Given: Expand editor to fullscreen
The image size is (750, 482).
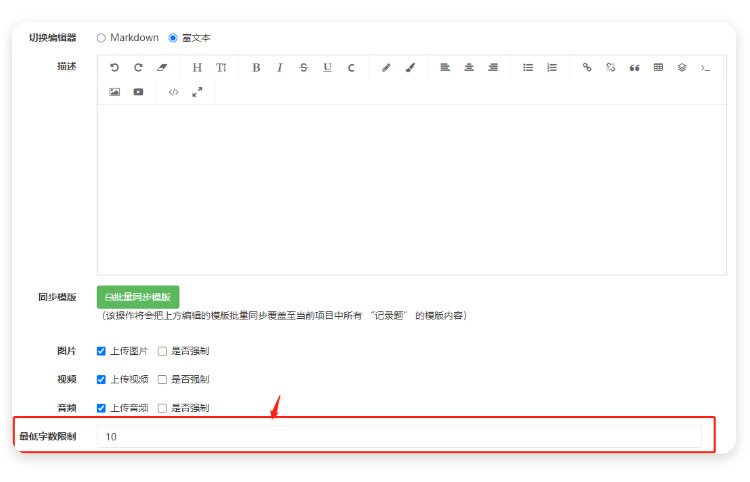Looking at the screenshot, I should click(197, 92).
